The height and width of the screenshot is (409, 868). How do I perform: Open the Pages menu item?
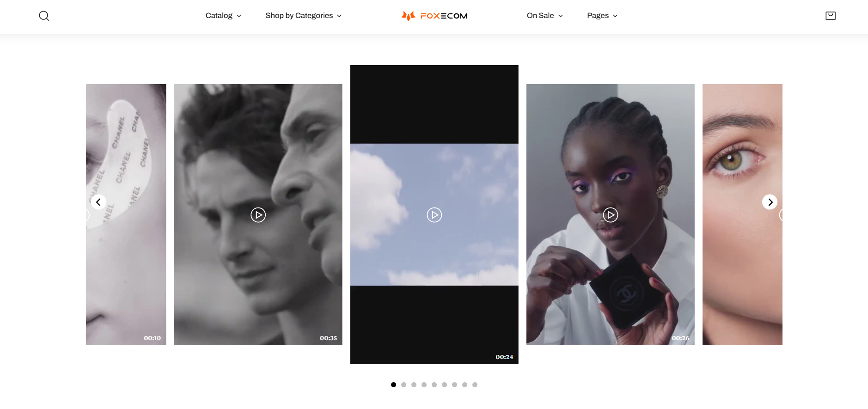[602, 16]
